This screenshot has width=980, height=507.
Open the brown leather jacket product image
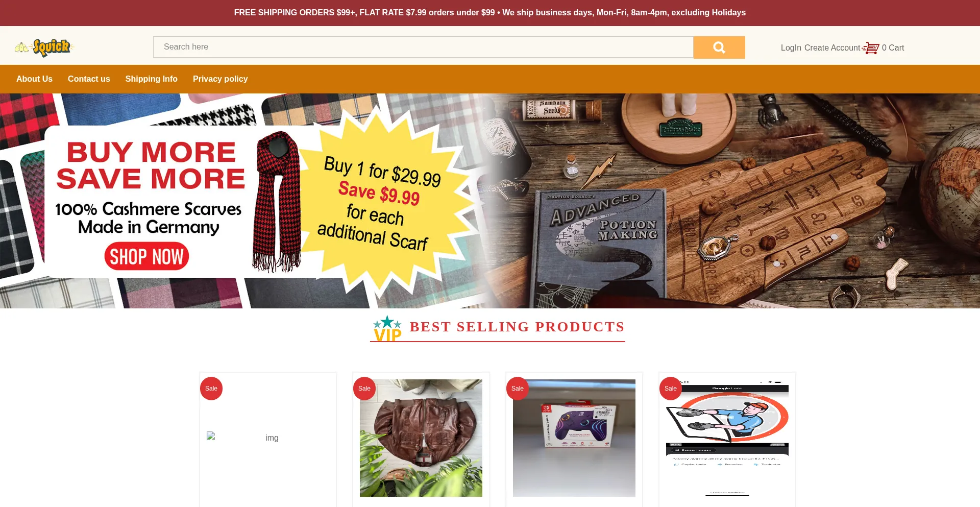[421, 438]
